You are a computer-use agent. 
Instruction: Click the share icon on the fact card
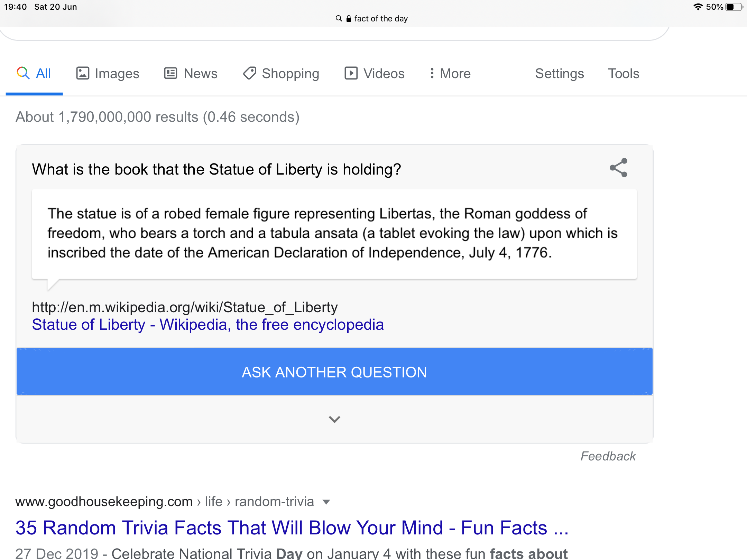[618, 168]
